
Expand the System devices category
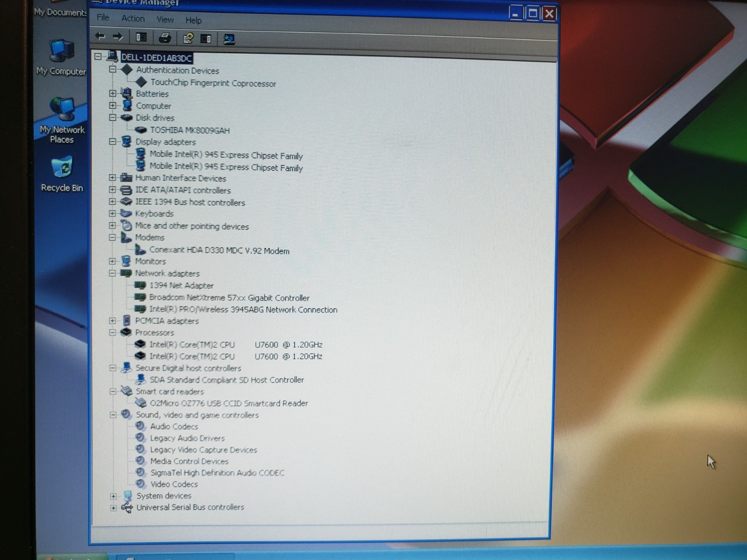coord(113,496)
